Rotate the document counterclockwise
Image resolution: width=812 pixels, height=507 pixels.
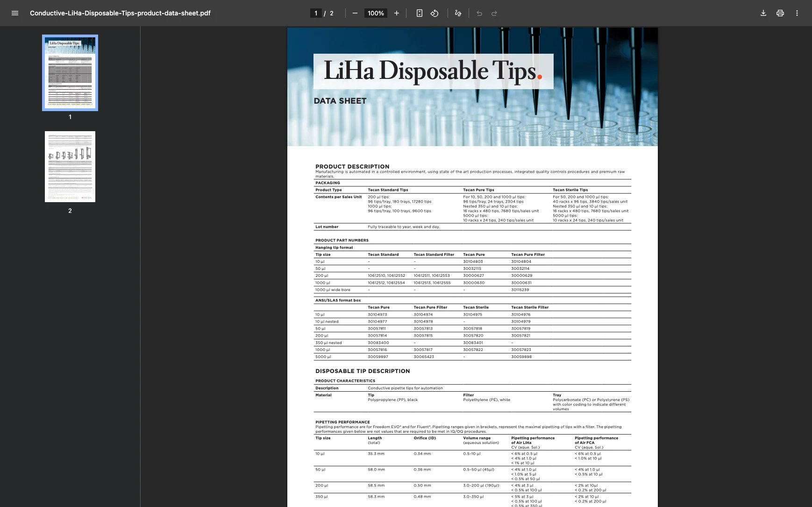[434, 13]
